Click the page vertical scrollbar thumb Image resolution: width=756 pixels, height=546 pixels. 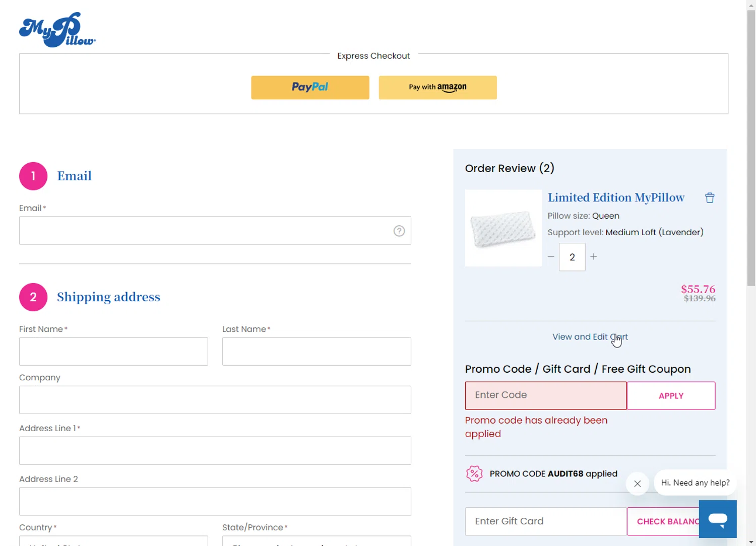tap(751, 148)
